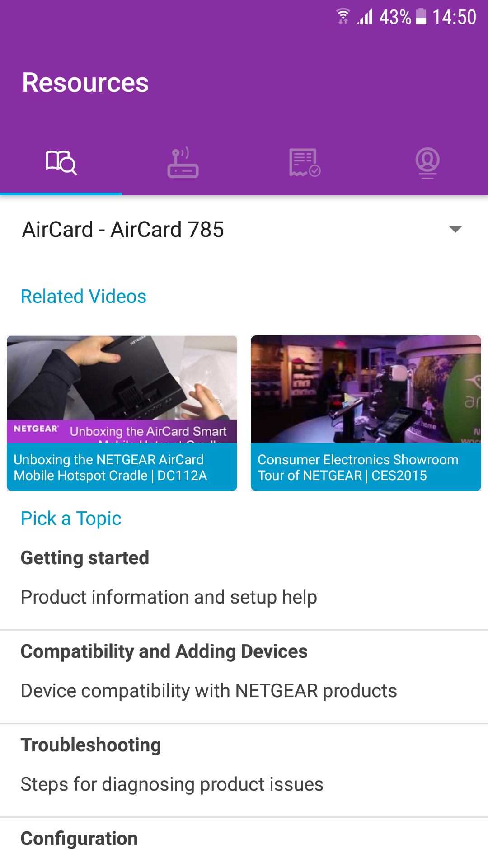Tap the Wi-Fi status icon

tap(343, 17)
